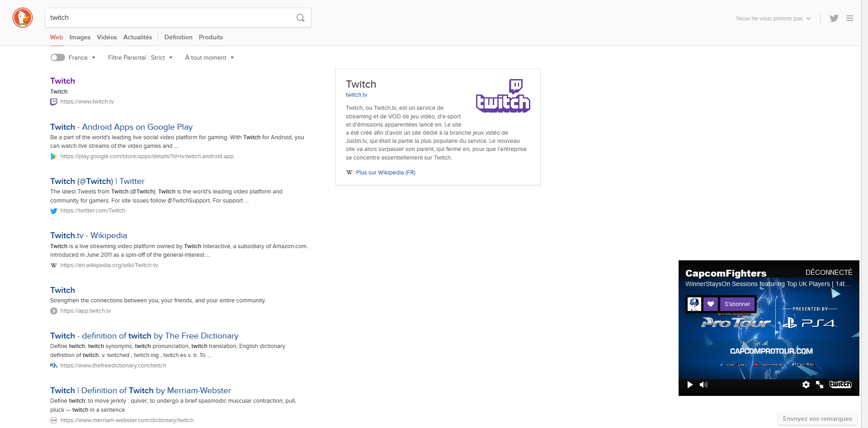The height and width of the screenshot is (428, 868).
Task: Click The Free Dictionary favicon
Action: point(54,366)
